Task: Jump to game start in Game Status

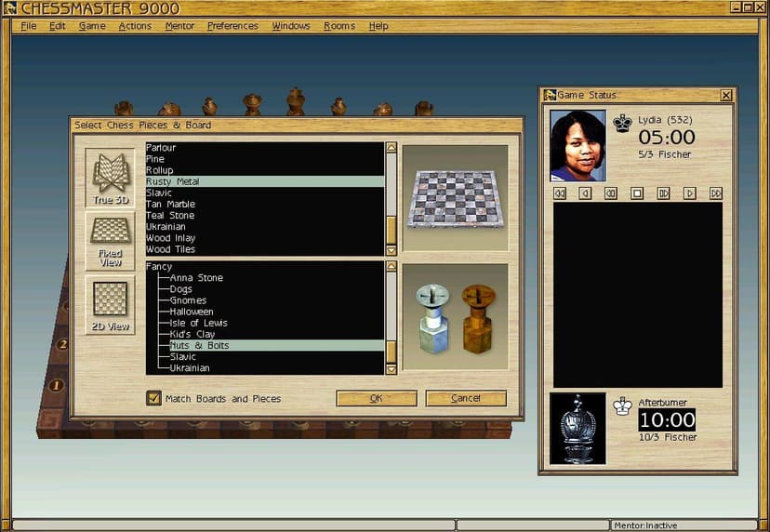Action: 559,193
